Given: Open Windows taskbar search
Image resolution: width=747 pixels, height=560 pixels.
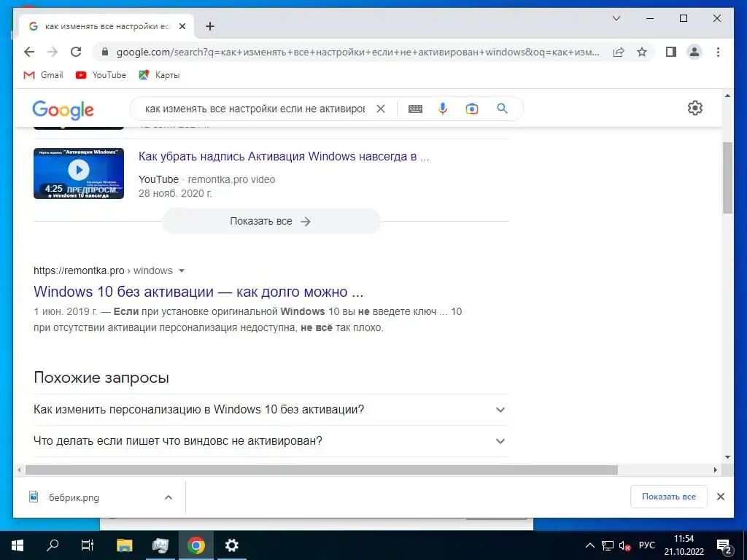Looking at the screenshot, I should [x=53, y=545].
